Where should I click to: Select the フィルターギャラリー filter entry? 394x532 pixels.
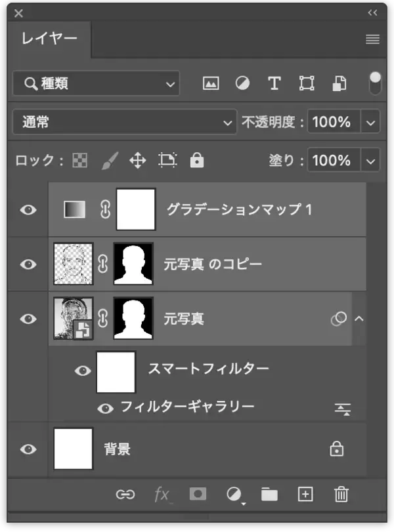(188, 407)
